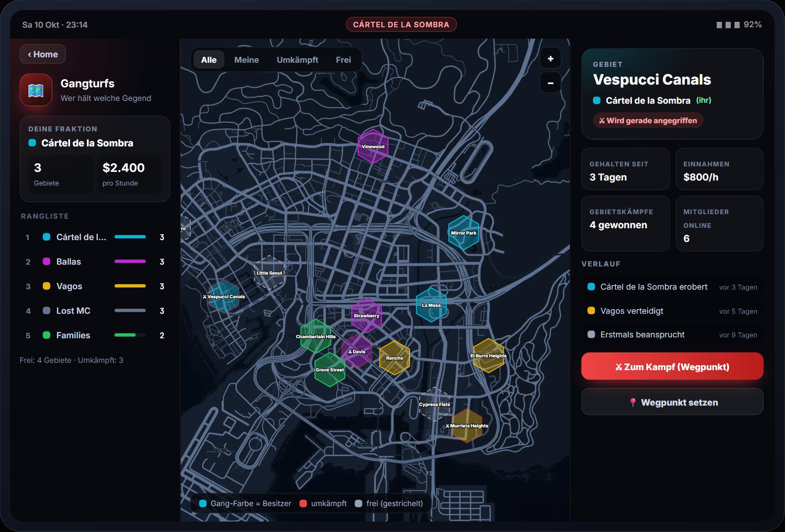Screen dimensions: 785x532
Task: Click the Vagos verteidigt history entry
Action: [x=672, y=311]
